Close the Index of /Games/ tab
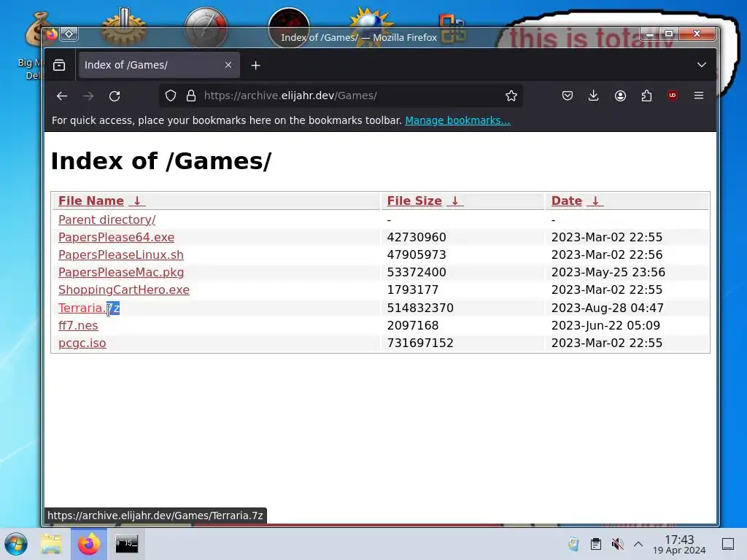The image size is (747, 560). pyautogui.click(x=228, y=65)
